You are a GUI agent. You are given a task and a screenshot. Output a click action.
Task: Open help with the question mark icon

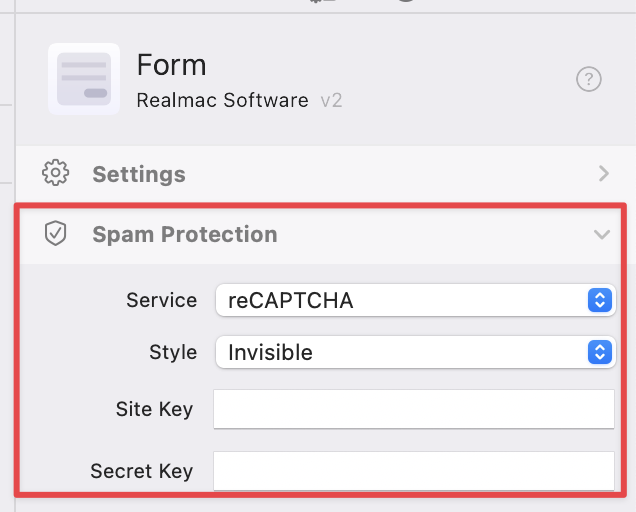tap(589, 80)
